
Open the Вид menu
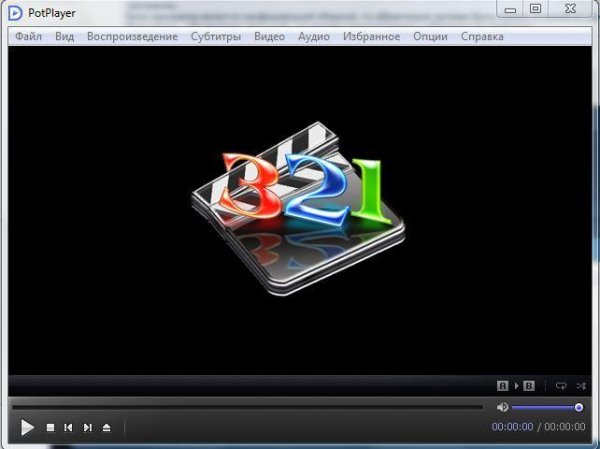tap(64, 36)
